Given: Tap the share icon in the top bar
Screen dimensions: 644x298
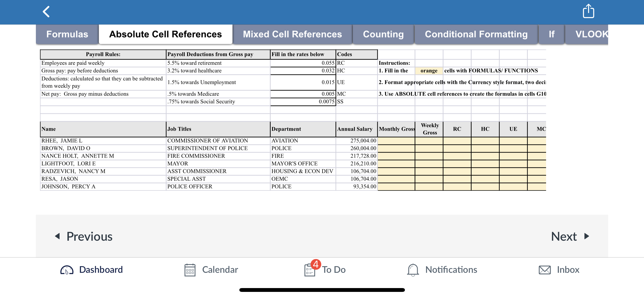Looking at the screenshot, I should coord(588,11).
